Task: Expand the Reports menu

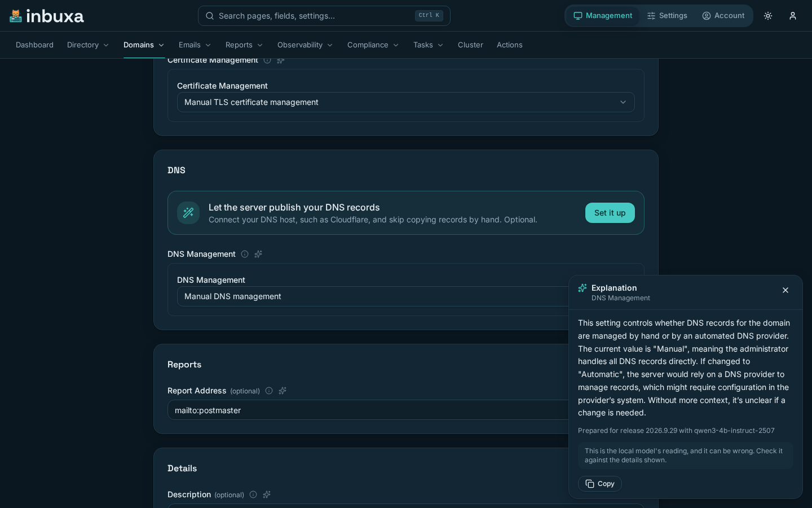Action: 244,45
